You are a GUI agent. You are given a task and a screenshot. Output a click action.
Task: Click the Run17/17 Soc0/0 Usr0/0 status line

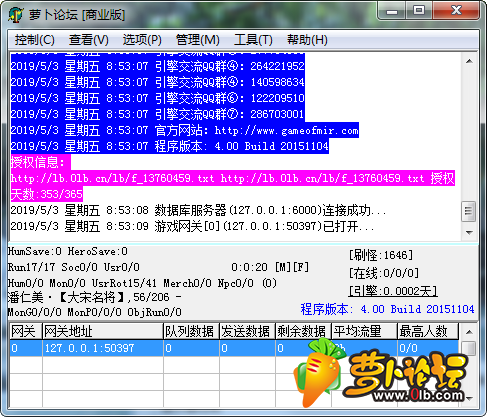(74, 267)
